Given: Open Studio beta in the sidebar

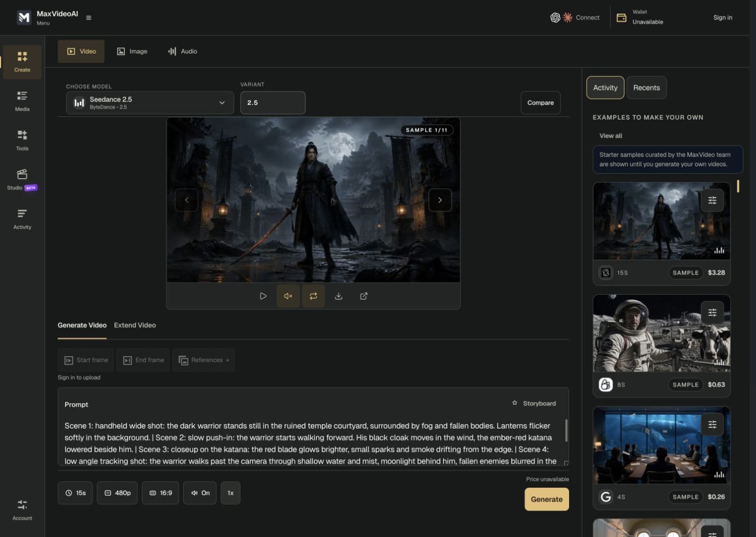Looking at the screenshot, I should point(22,180).
